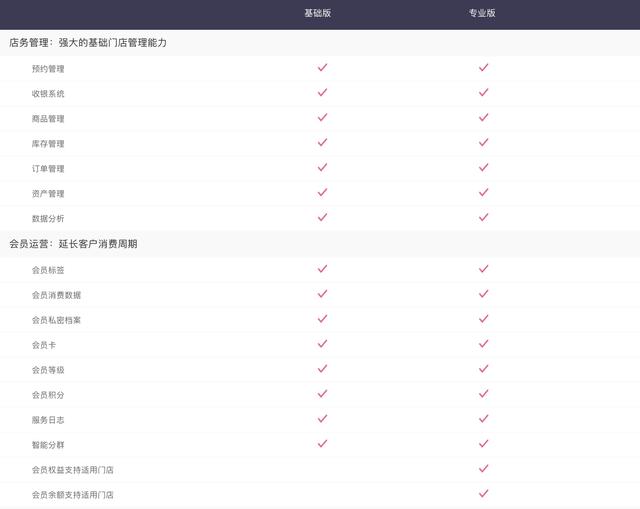640x509 pixels.
Task: Click the 会员私密档案 row label
Action: [x=56, y=320]
